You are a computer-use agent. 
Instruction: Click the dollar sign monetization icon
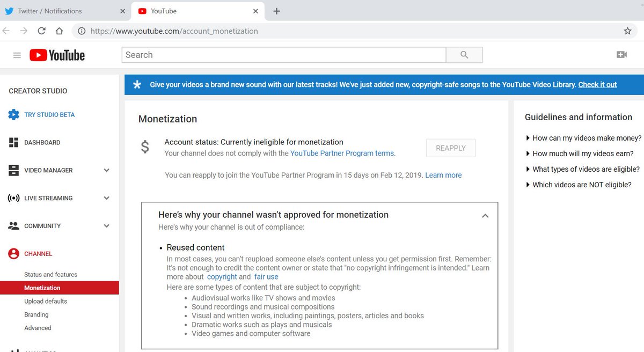coord(145,147)
